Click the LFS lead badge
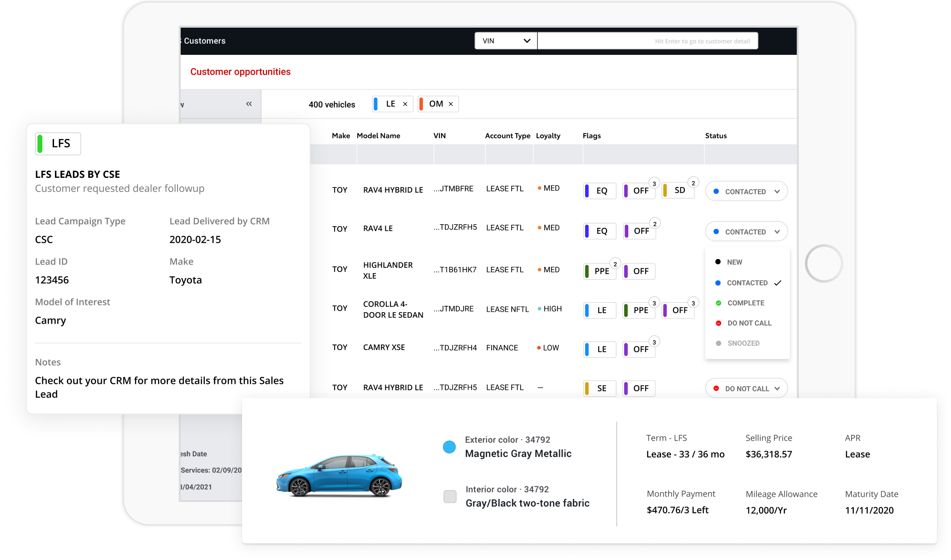This screenshot has height=560, width=951. pos(58,144)
